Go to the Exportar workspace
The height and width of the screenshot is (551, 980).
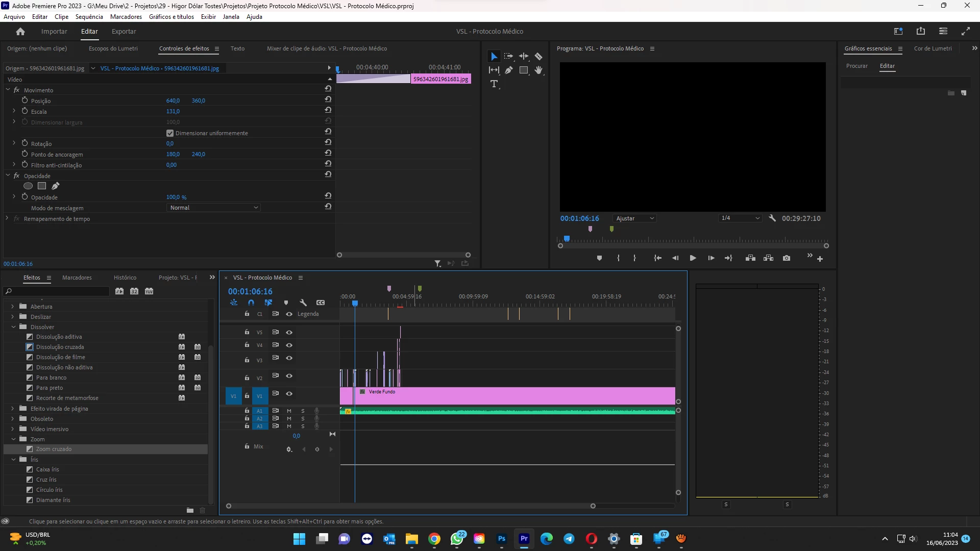124,32
